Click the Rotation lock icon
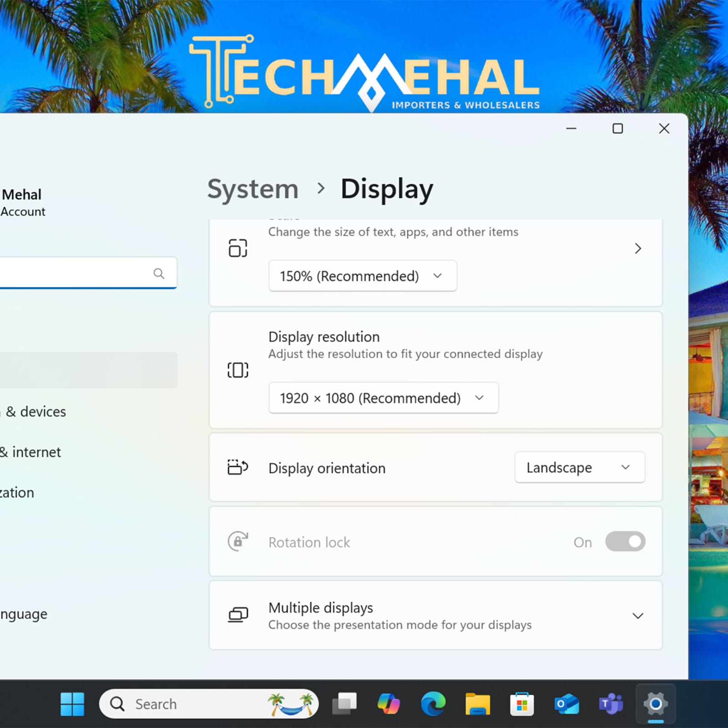728x728 pixels. pyautogui.click(x=238, y=541)
